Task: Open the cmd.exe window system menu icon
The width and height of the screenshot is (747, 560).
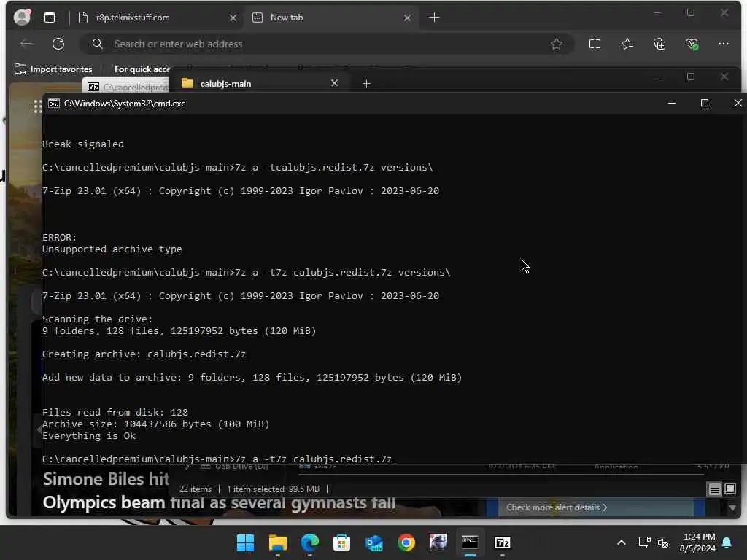Action: tap(54, 104)
